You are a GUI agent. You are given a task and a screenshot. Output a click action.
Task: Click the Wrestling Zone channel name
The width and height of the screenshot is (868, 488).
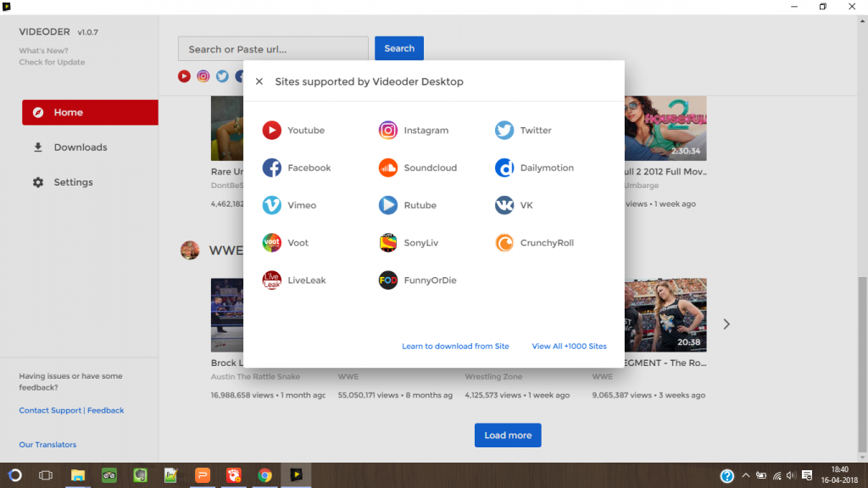493,377
